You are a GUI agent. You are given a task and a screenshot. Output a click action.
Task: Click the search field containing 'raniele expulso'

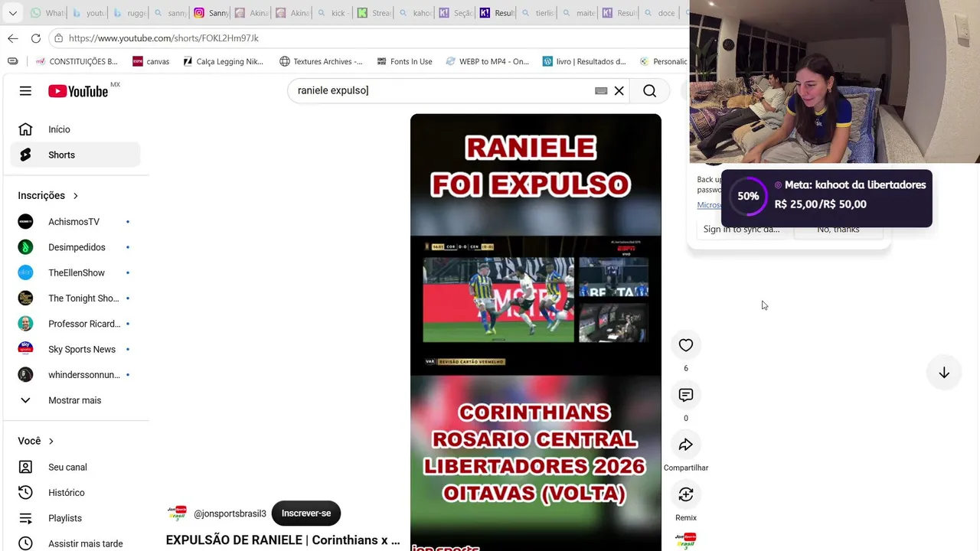(x=444, y=90)
